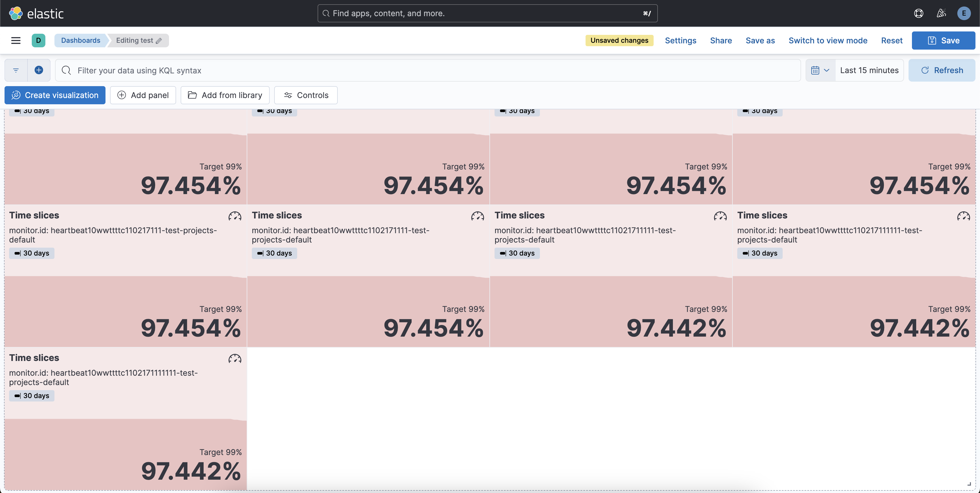Click 30 days badge on monitor 11021711111 panel
980x493 pixels.
(x=517, y=253)
